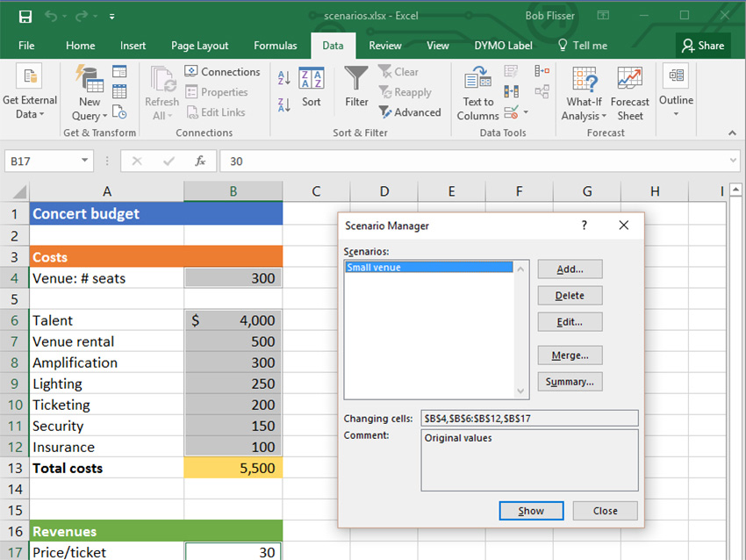
Task: Select the Small venue scenario
Action: tap(429, 267)
